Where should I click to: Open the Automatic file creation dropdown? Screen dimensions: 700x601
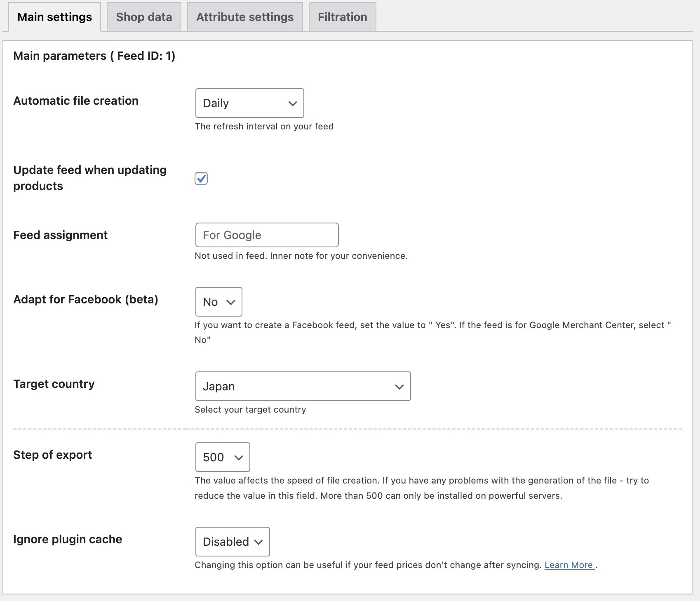[249, 103]
